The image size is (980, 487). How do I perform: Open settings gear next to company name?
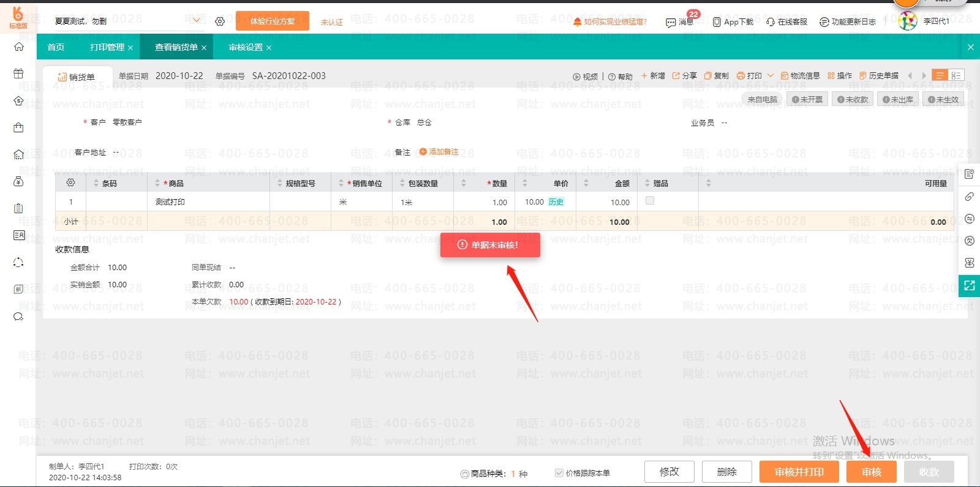pos(220,21)
